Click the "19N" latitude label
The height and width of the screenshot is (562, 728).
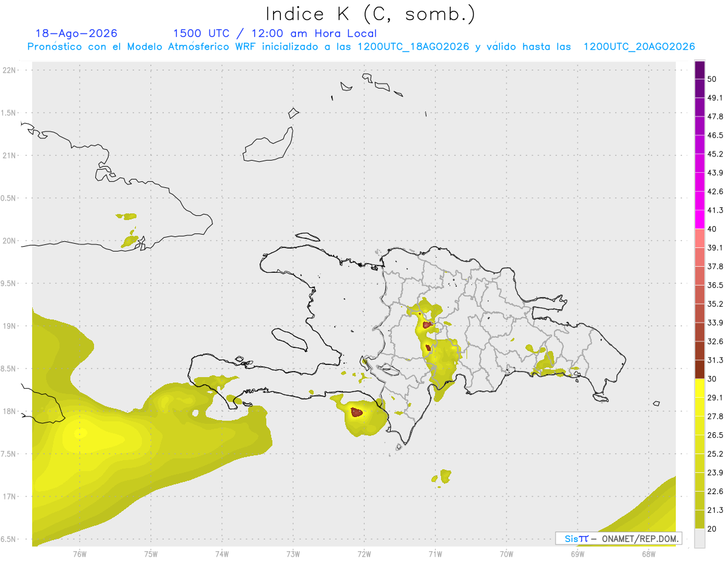point(9,326)
